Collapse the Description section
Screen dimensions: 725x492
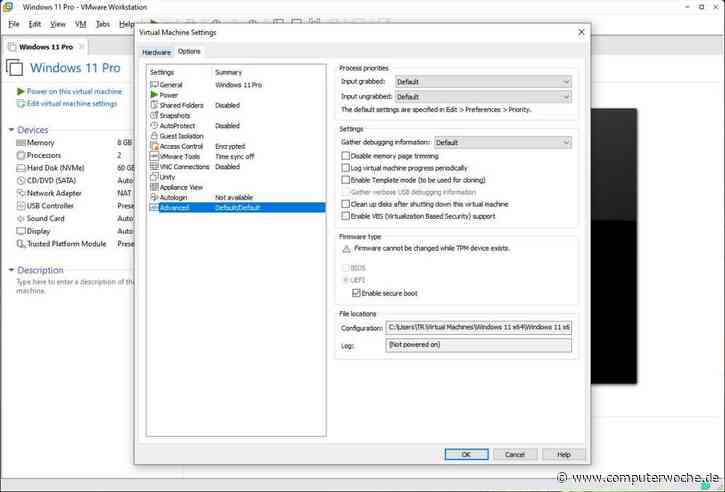click(x=11, y=270)
